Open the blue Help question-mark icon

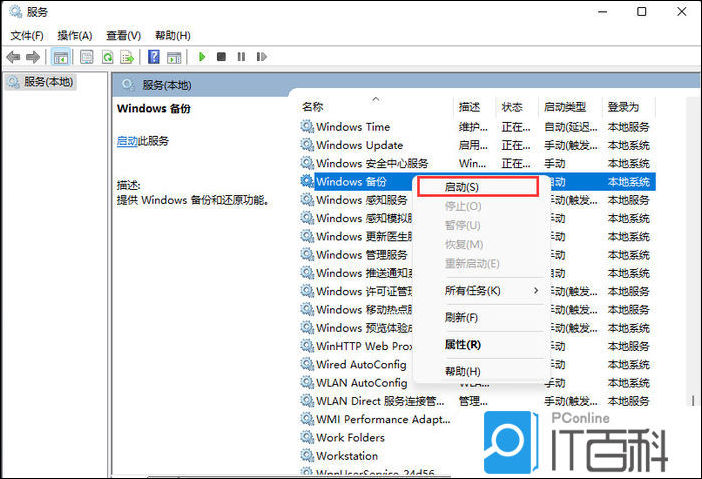click(x=154, y=57)
